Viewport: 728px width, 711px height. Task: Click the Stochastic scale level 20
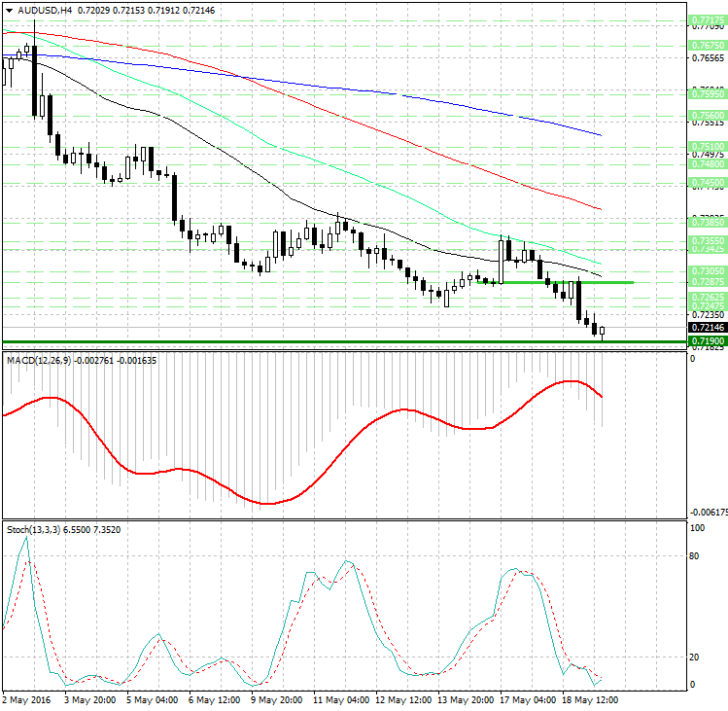(x=694, y=658)
